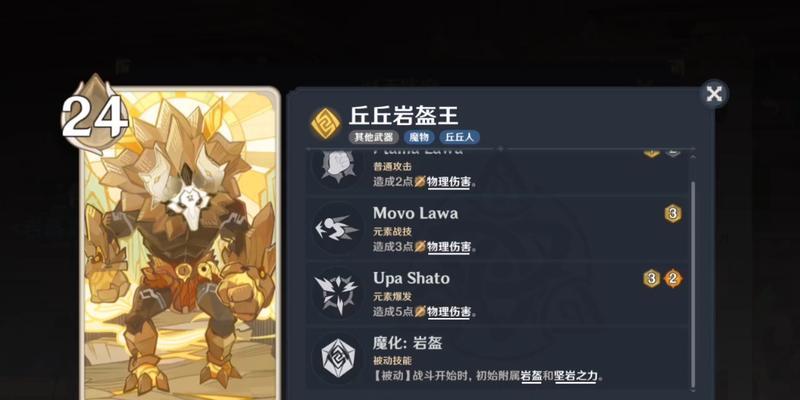The height and width of the screenshot is (400, 800).
Task: Click the skill list vertical scrollbar
Action: 692,271
